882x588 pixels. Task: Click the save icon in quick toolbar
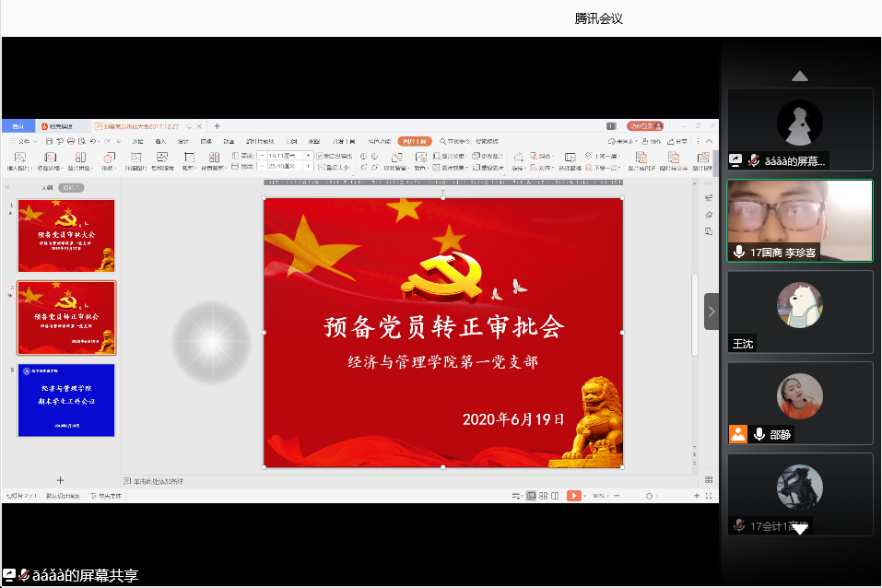[x=49, y=141]
